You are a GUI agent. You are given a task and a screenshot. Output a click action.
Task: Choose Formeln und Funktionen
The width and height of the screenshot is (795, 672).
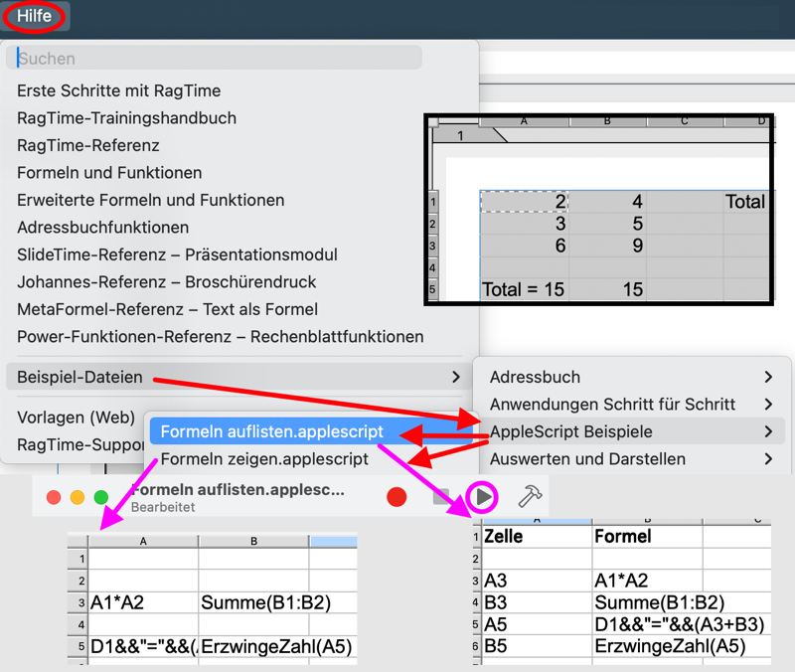pyautogui.click(x=109, y=173)
